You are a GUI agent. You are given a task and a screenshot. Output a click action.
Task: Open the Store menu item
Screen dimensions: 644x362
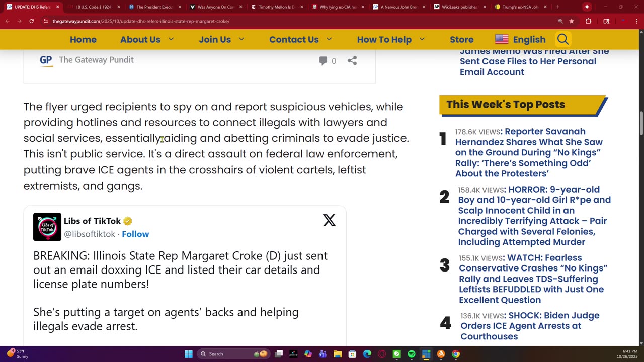click(461, 39)
